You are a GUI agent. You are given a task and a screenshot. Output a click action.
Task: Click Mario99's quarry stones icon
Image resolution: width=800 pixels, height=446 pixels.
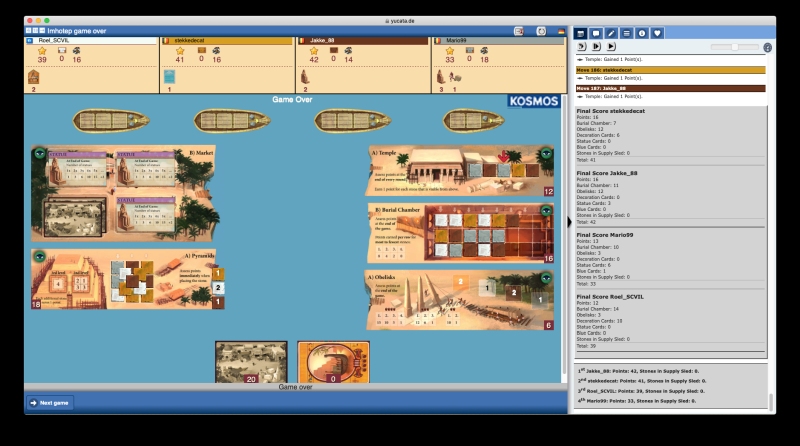(484, 51)
